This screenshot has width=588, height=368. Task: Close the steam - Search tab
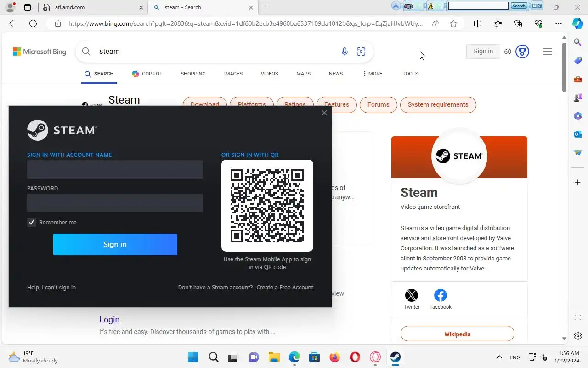click(251, 7)
